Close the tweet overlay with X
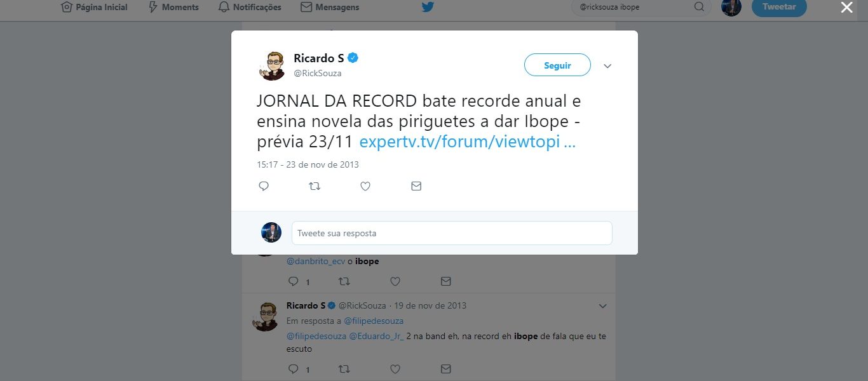The image size is (868, 381). (x=846, y=8)
